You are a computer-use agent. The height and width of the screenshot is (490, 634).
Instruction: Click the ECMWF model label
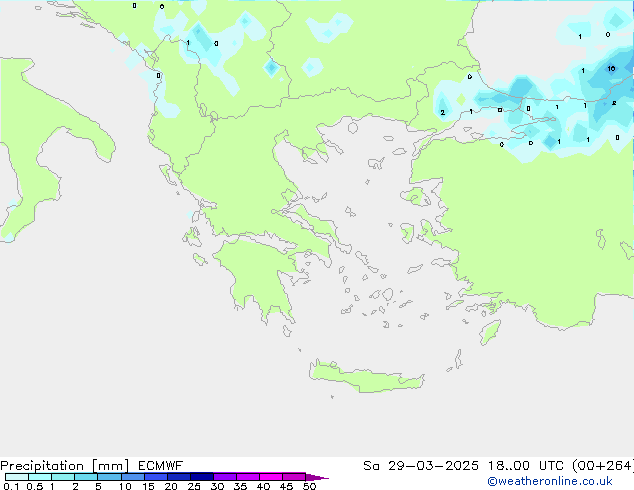pyautogui.click(x=161, y=466)
